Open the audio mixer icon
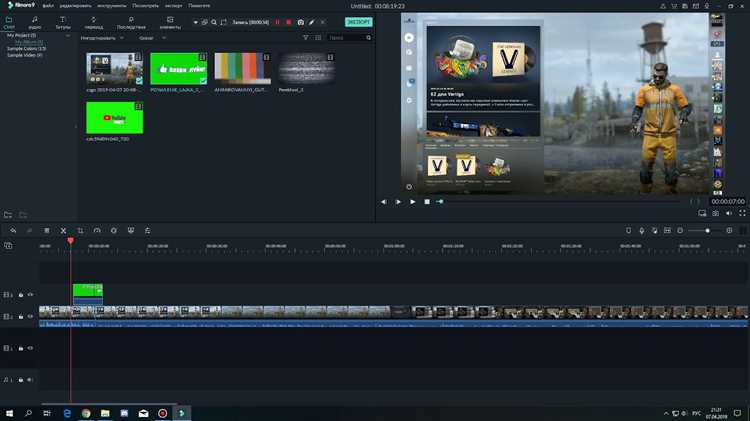 click(x=654, y=231)
